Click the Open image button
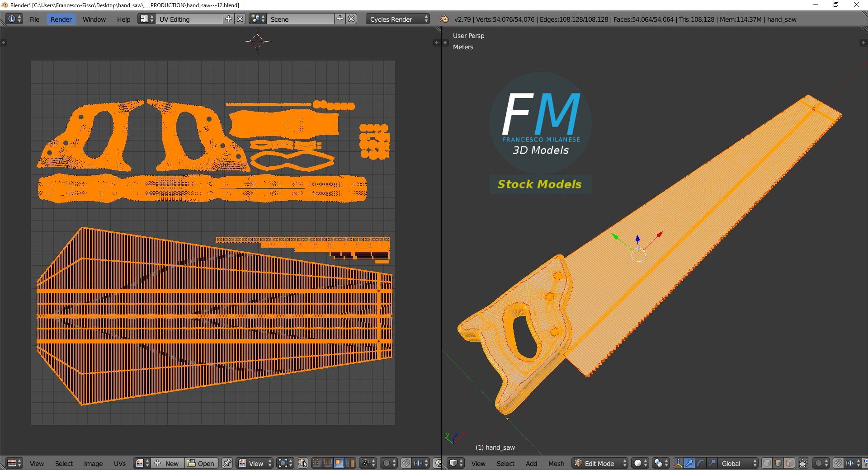 (x=201, y=463)
